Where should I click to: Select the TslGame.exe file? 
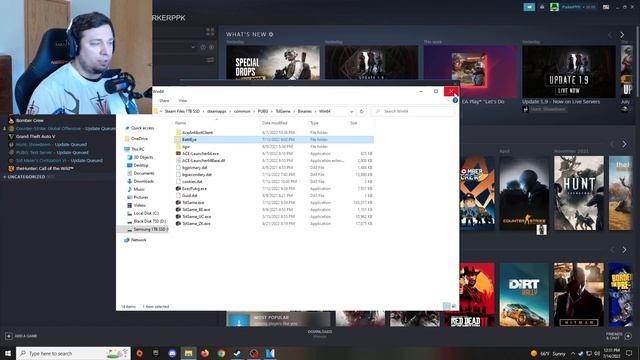(193, 202)
